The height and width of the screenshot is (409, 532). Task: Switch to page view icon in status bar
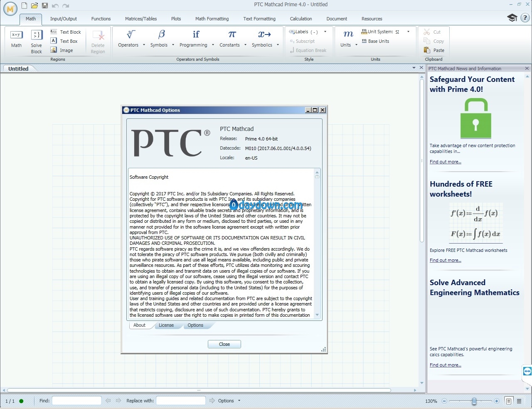tap(508, 401)
